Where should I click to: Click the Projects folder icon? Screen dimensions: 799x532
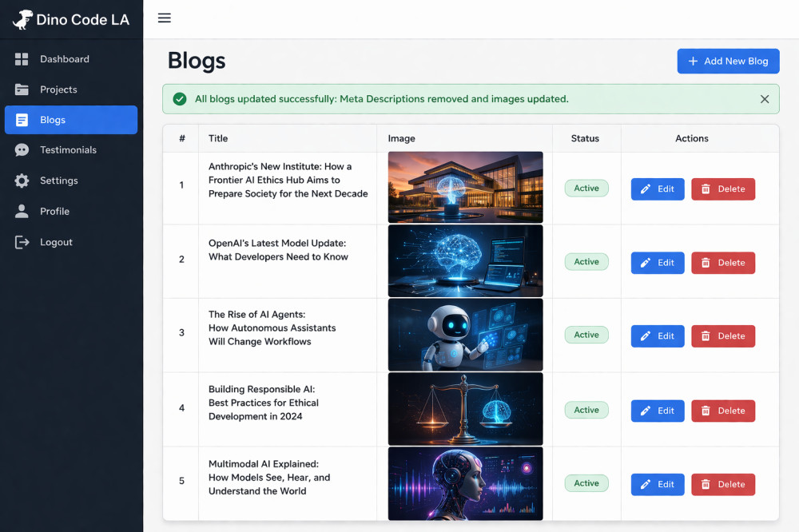[22, 89]
